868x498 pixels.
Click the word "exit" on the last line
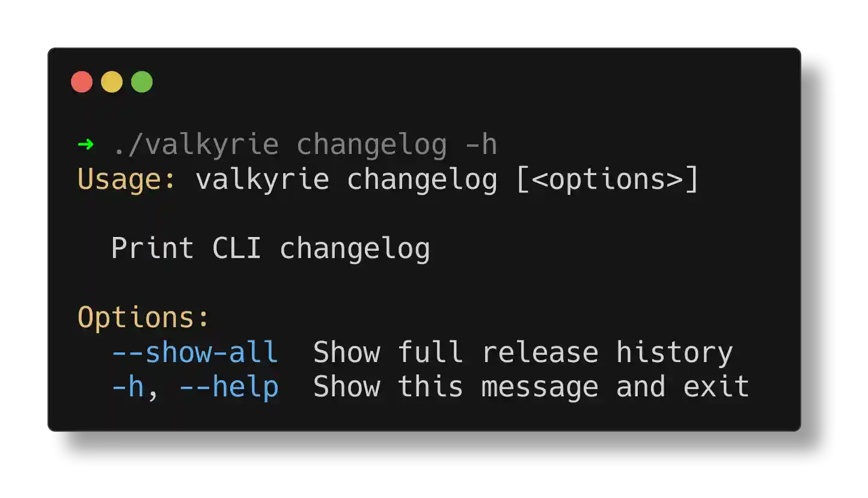pos(716,387)
